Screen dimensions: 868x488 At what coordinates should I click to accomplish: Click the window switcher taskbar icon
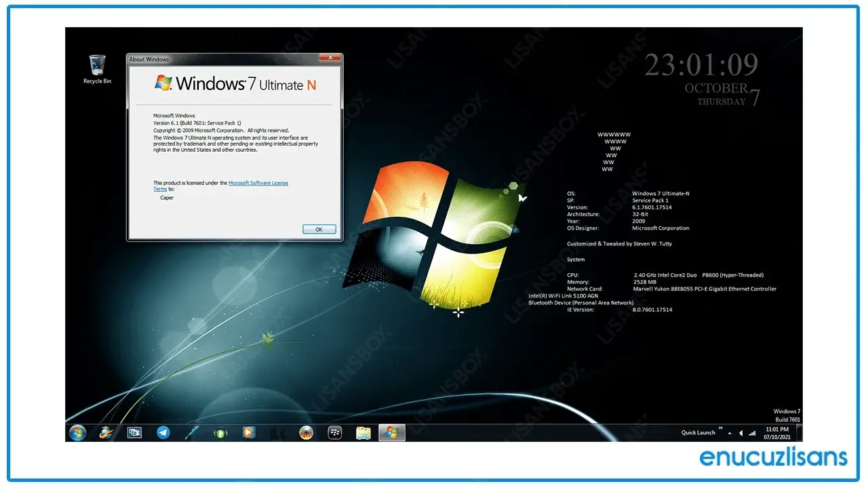point(134,432)
